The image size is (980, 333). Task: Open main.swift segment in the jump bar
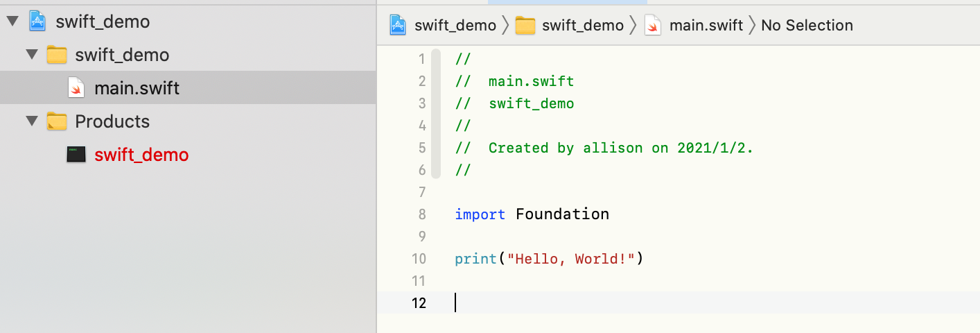706,26
